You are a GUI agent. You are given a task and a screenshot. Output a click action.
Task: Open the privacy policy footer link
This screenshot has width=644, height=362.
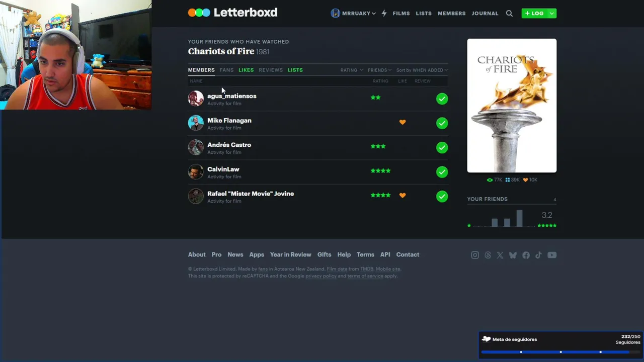[321, 276]
